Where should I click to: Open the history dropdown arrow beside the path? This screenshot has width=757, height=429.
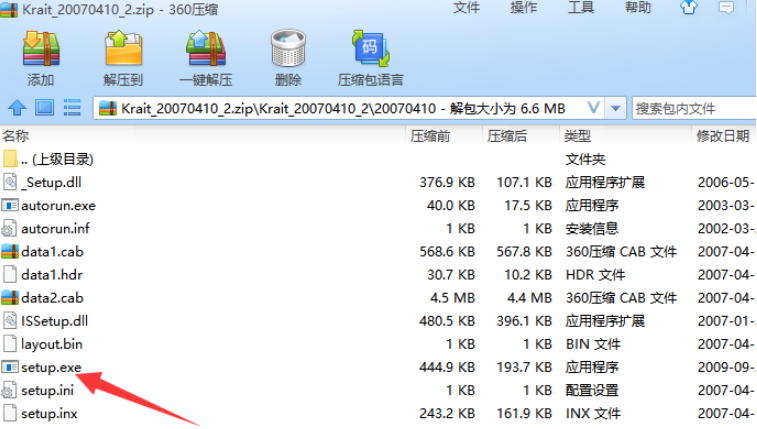click(x=616, y=108)
